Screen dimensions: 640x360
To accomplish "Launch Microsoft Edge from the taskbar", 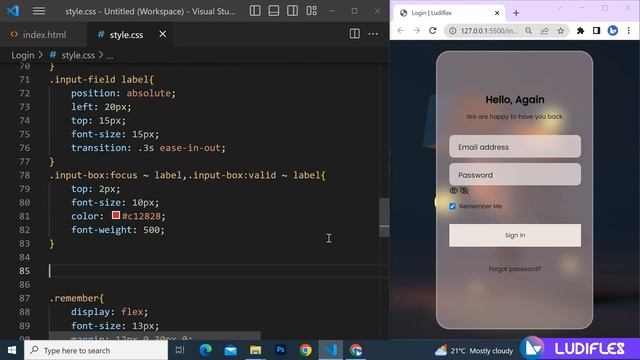I will tap(205, 350).
